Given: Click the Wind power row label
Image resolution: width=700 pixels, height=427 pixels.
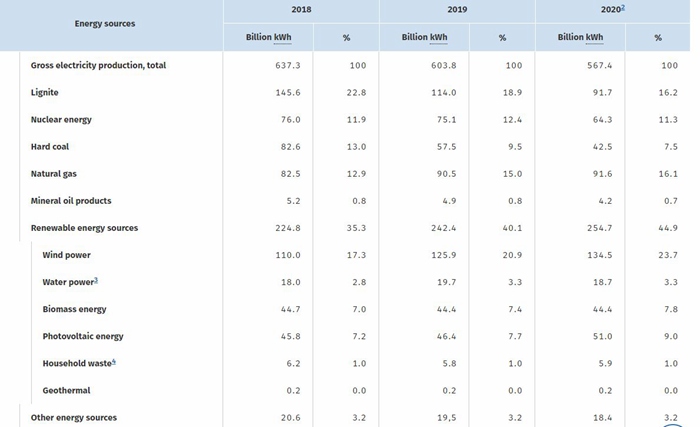Looking at the screenshot, I should tap(67, 255).
